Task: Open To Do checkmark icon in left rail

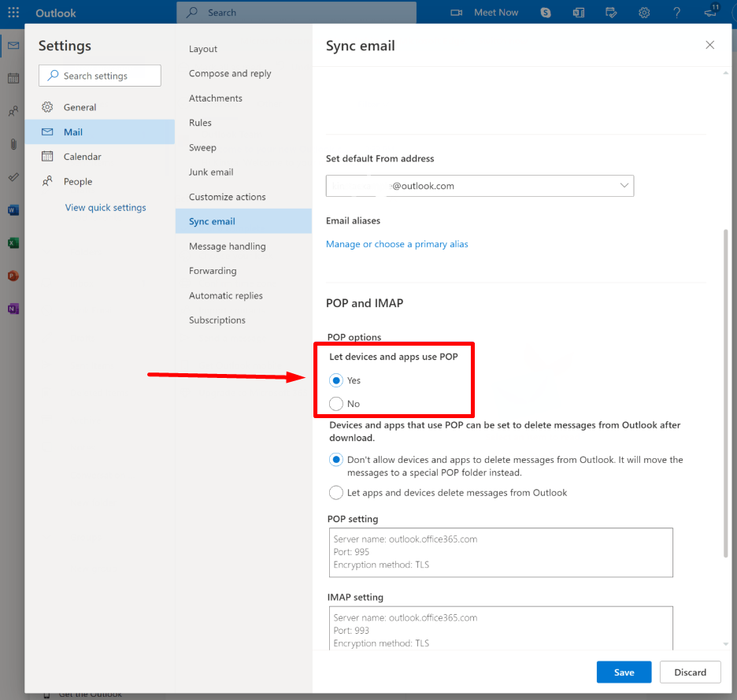Action: pos(13,176)
